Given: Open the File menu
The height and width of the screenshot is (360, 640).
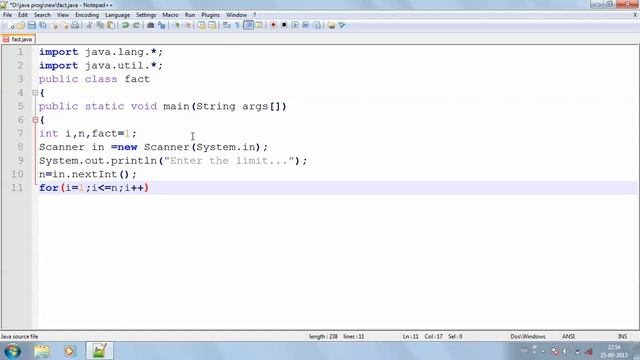Looking at the screenshot, I should point(7,15).
